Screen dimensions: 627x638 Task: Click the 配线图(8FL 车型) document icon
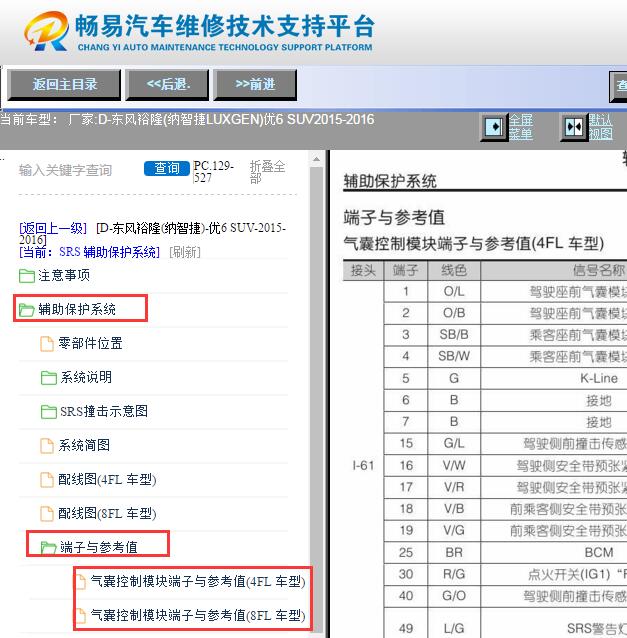tap(47, 513)
